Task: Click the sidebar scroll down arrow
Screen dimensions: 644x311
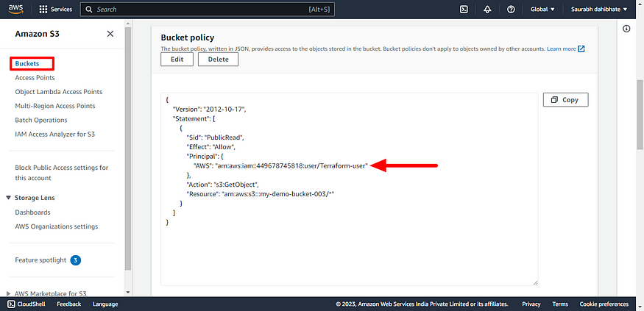Action: pyautogui.click(x=128, y=292)
